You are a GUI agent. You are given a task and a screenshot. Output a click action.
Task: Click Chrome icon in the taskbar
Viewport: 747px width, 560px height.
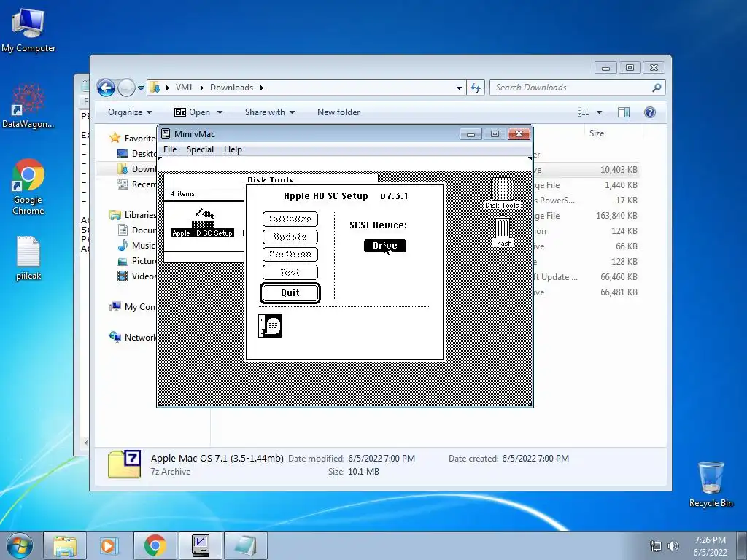(x=155, y=545)
